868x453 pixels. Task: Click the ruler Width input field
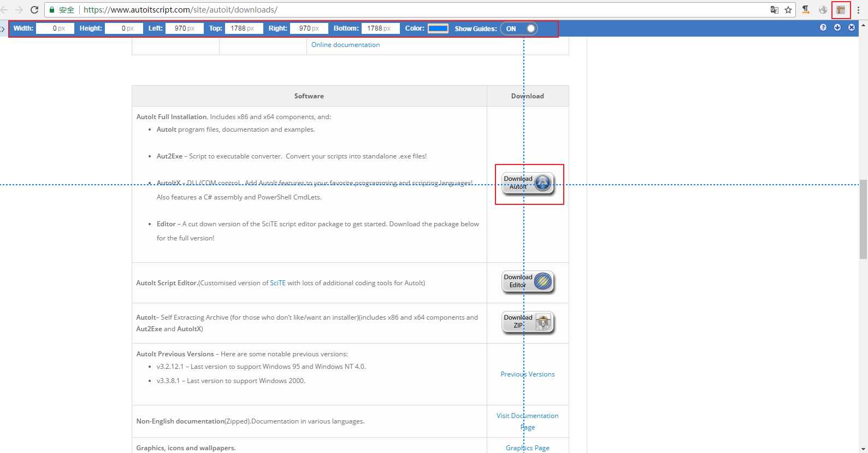(x=55, y=28)
